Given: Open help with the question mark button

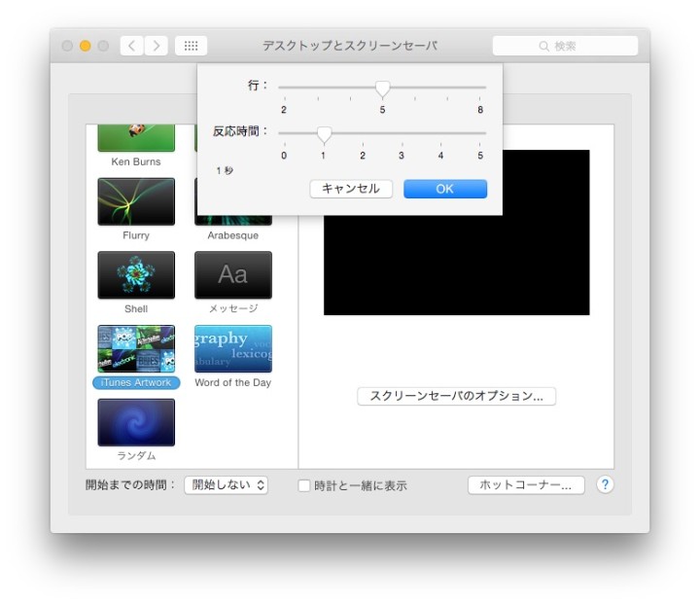Looking at the screenshot, I should click(x=605, y=484).
